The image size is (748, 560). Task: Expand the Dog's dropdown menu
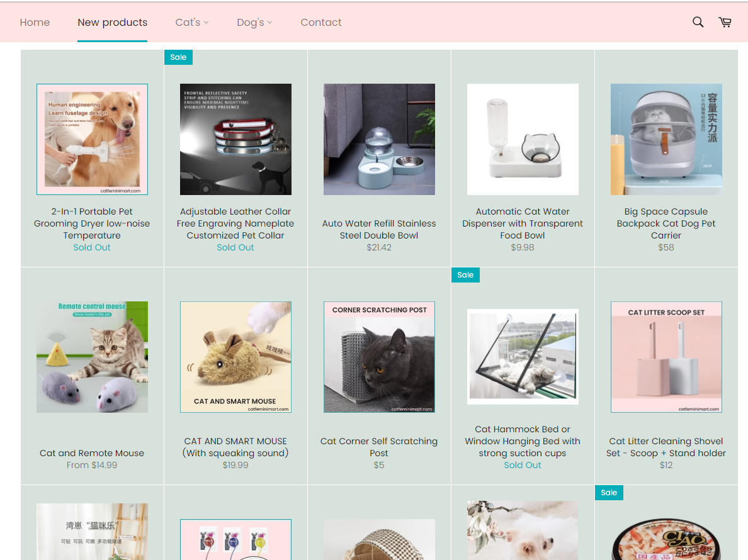254,23
